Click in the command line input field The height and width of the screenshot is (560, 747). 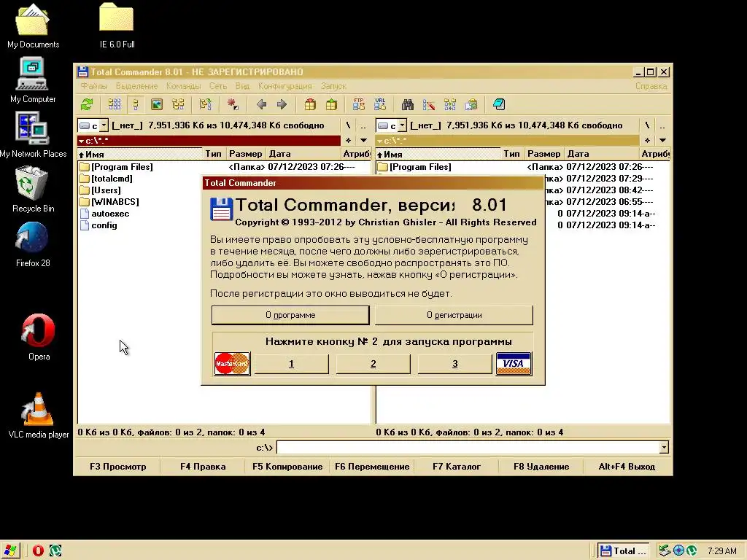tap(468, 448)
